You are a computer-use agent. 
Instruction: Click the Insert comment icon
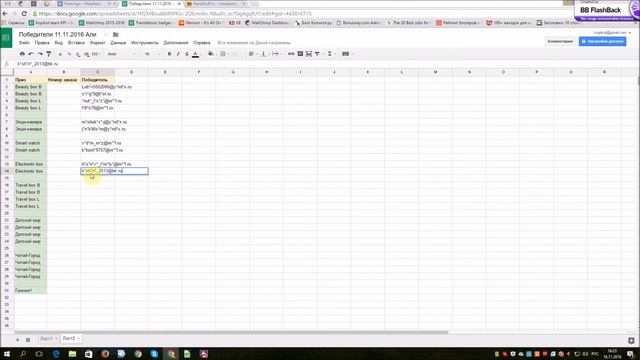(300, 54)
